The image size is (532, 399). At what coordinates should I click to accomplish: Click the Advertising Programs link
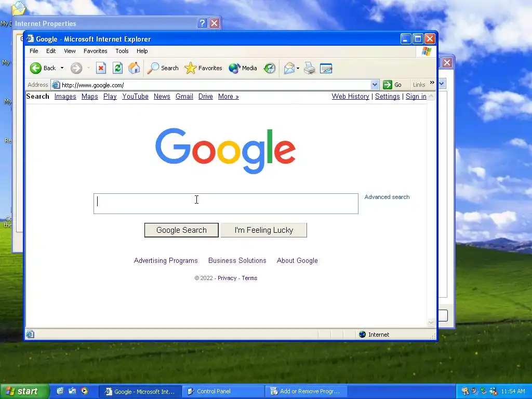[166, 261]
